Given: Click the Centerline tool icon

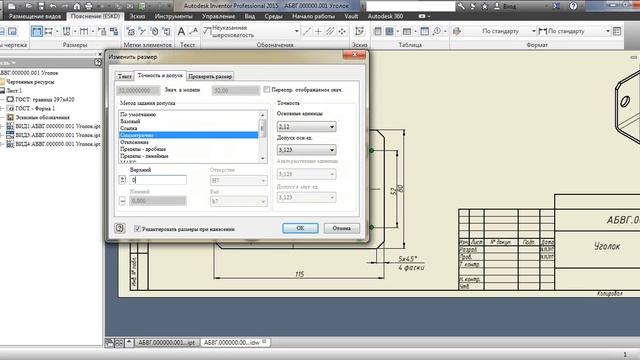Looking at the screenshot, I should [307, 31].
